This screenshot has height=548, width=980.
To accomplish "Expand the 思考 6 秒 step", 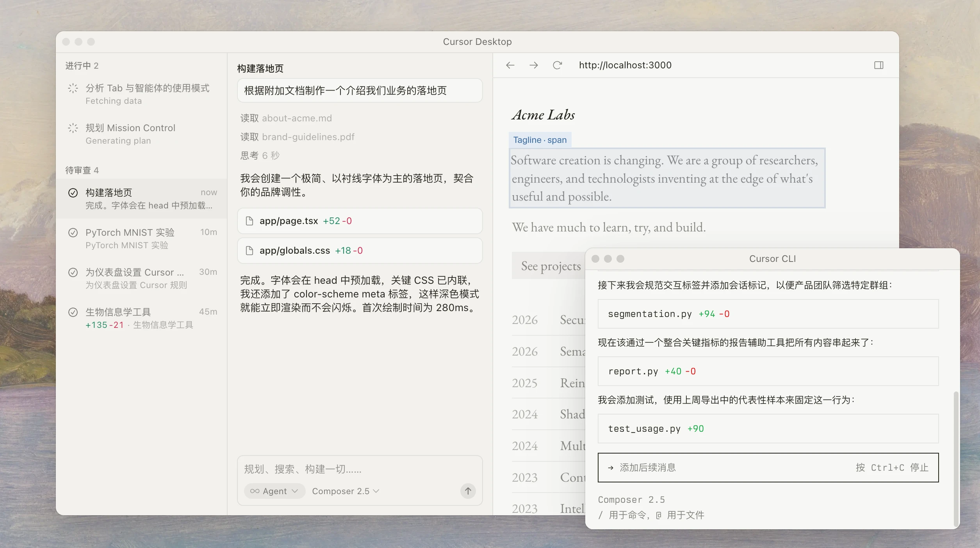I will point(260,156).
